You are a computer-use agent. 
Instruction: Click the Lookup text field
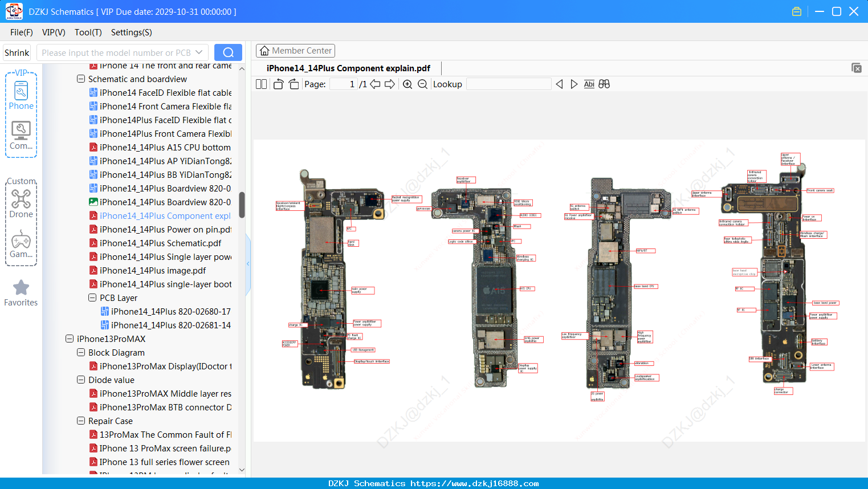coord(509,84)
